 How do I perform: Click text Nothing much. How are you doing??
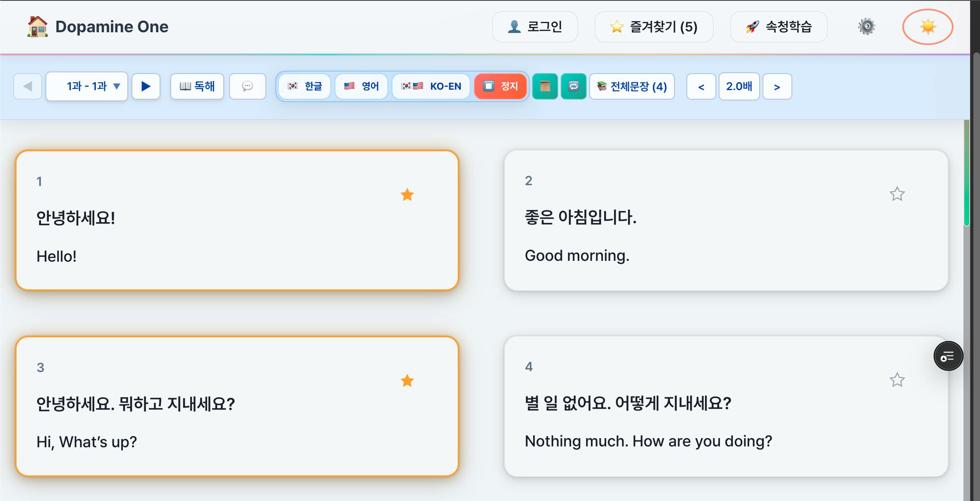pos(648,441)
